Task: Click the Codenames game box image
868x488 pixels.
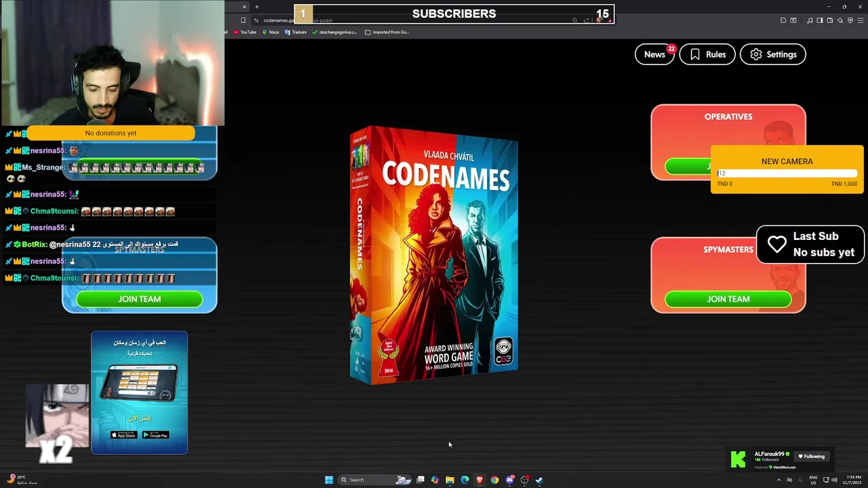Action: pos(434,256)
